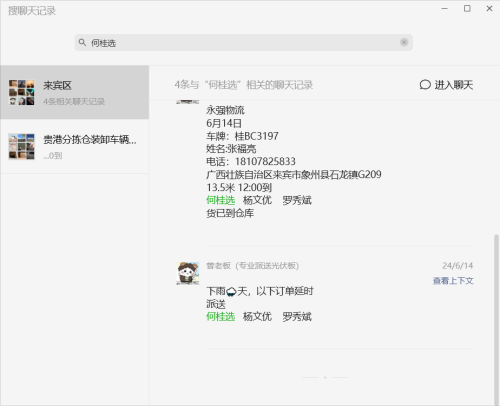Click 曾老板's profile avatar

click(188, 273)
